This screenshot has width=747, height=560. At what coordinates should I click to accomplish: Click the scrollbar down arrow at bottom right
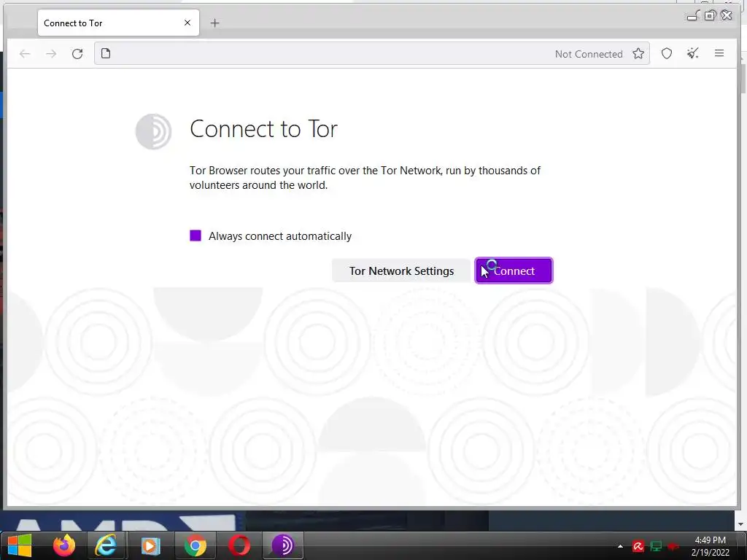[x=740, y=525]
